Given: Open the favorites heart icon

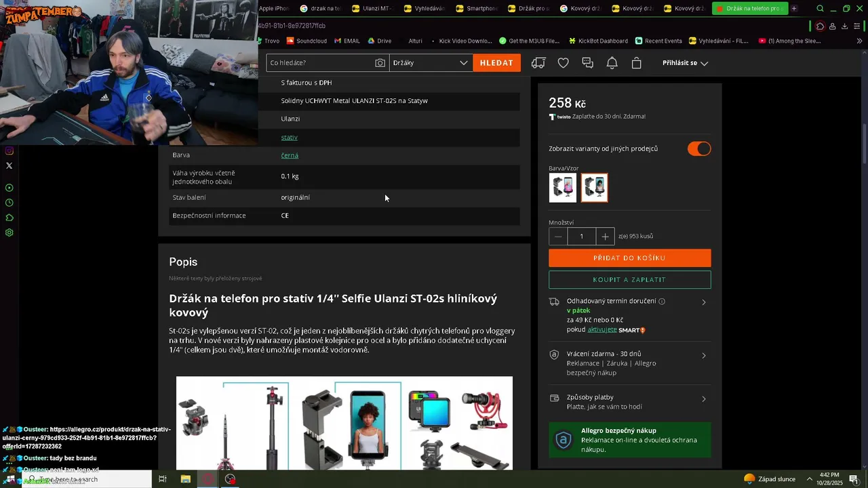Looking at the screenshot, I should click(x=564, y=63).
